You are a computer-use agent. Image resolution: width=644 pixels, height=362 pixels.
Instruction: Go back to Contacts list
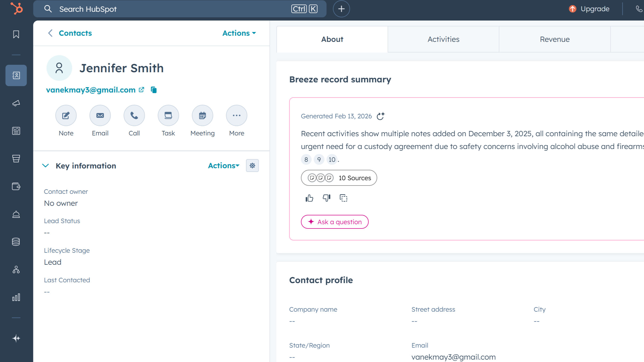(70, 33)
